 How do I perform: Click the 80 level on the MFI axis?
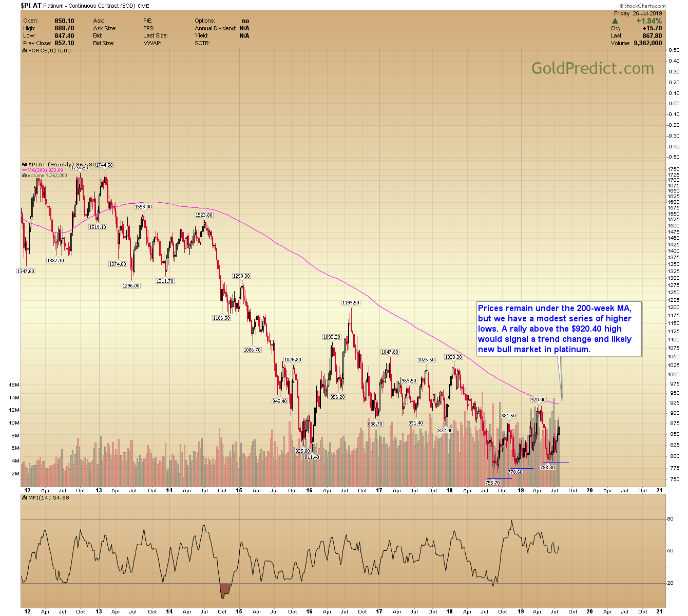coord(671,519)
